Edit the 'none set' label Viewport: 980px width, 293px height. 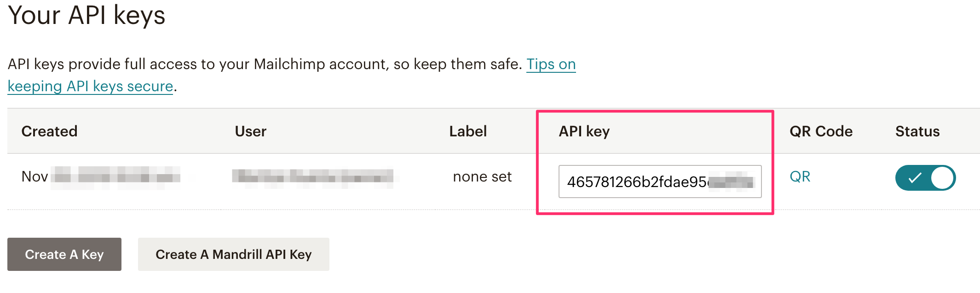pyautogui.click(x=482, y=176)
